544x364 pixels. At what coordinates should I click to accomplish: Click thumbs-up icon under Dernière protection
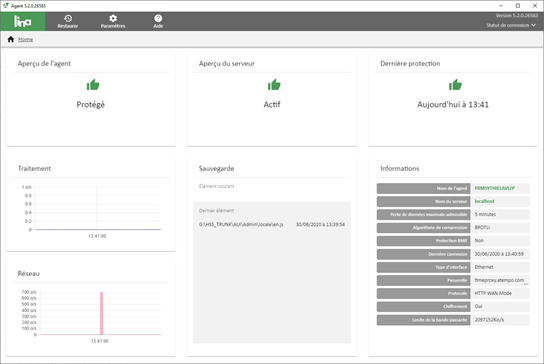click(x=455, y=85)
